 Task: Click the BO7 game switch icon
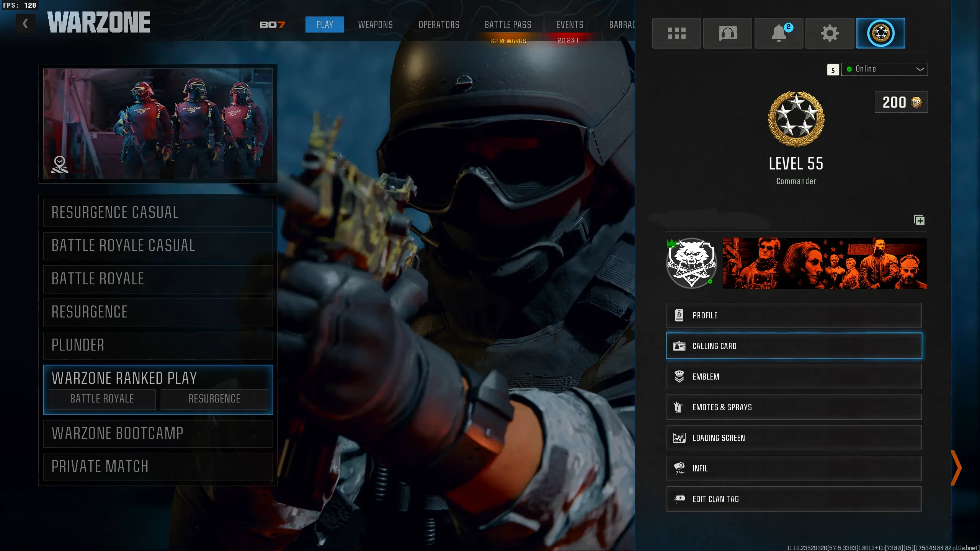pyautogui.click(x=272, y=25)
